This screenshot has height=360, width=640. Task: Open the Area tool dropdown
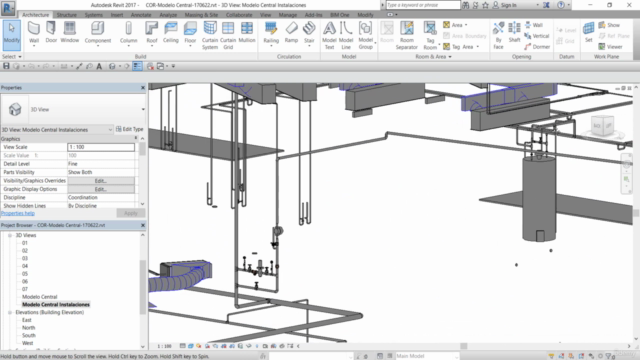pyautogui.click(x=466, y=25)
